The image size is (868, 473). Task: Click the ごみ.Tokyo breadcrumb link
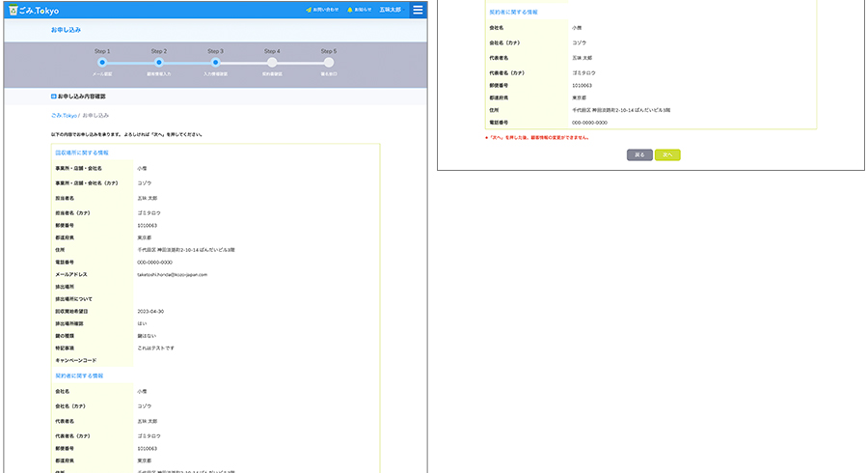click(64, 115)
